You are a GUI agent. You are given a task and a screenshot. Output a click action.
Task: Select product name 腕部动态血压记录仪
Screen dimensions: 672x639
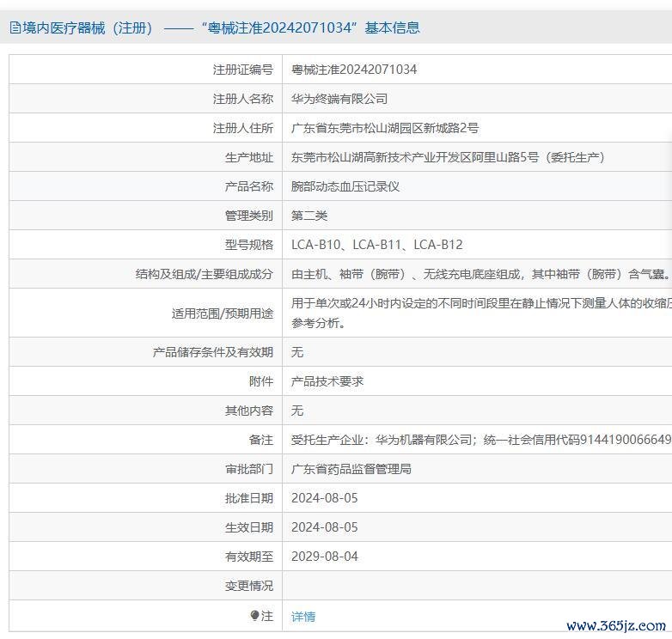coord(345,186)
